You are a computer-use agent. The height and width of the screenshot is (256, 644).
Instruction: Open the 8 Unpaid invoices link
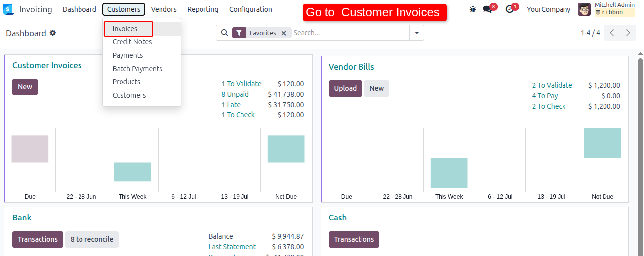(235, 94)
